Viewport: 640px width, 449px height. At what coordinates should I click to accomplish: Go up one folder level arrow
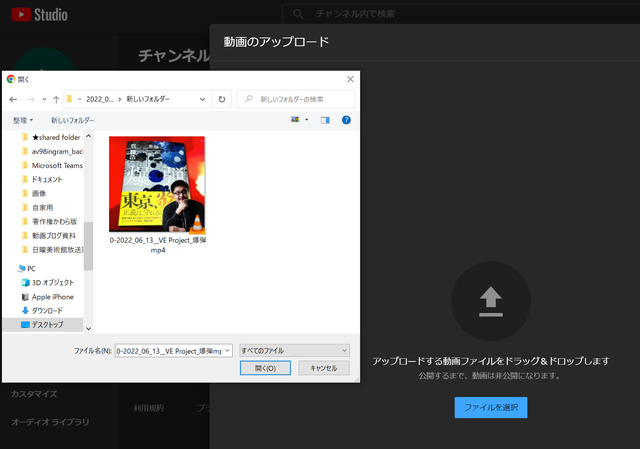tap(56, 99)
